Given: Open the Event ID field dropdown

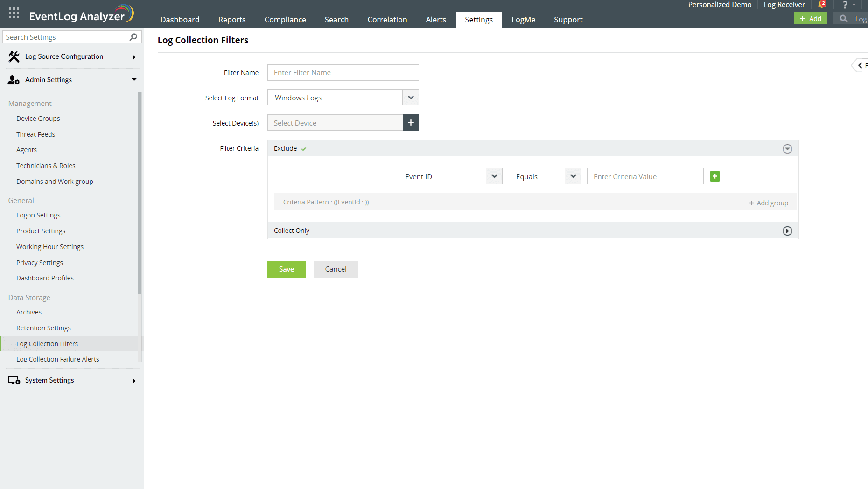Looking at the screenshot, I should coord(494,176).
